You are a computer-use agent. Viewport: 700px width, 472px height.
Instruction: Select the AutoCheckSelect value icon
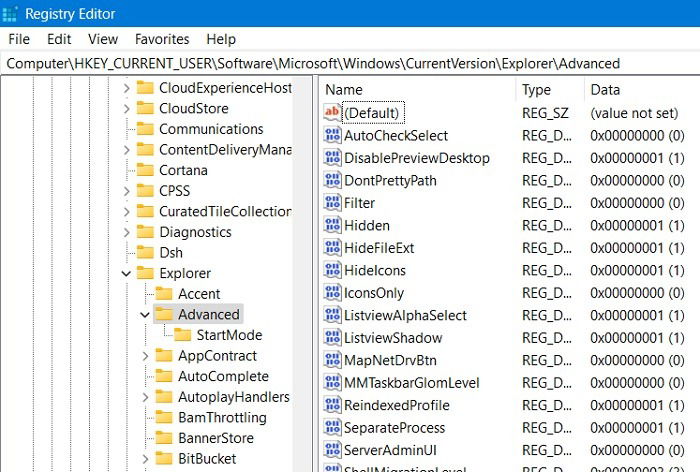click(x=333, y=135)
